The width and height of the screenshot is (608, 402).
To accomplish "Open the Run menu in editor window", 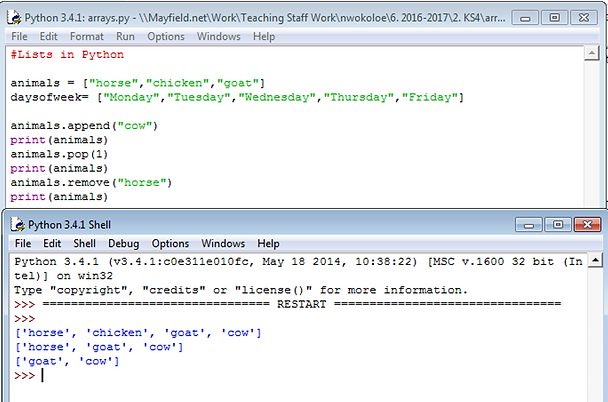I will (125, 36).
